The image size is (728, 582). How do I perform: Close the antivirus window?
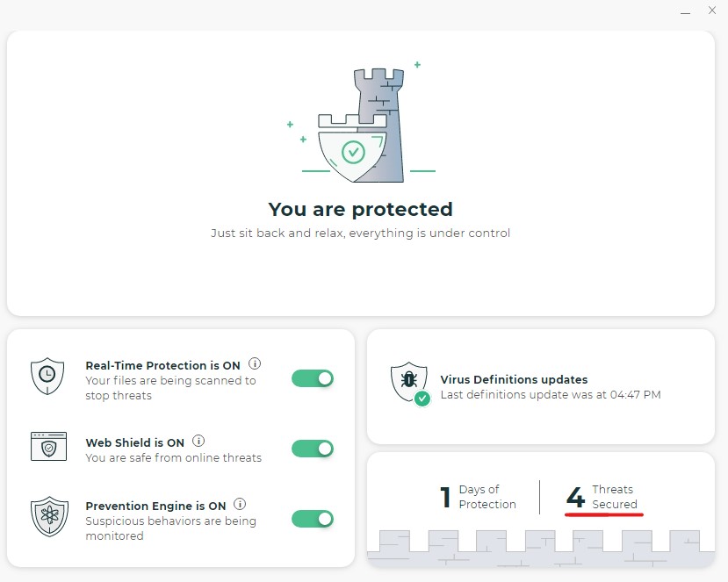coord(710,13)
